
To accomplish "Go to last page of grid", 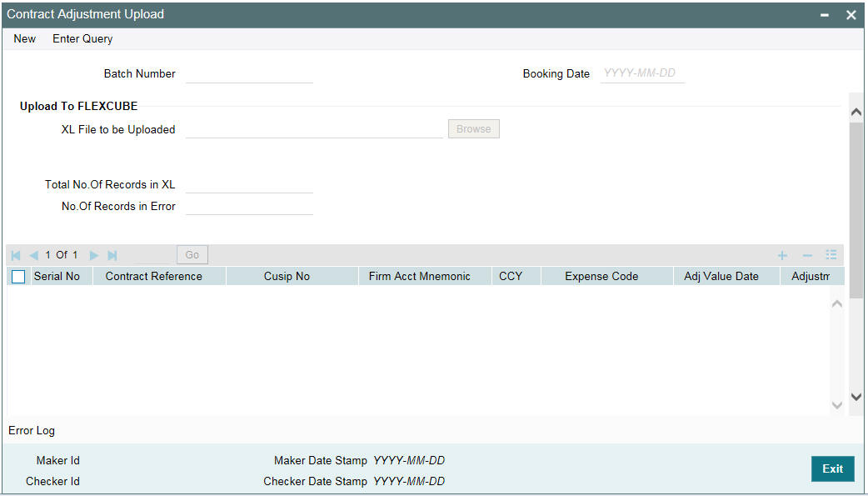I will [x=112, y=255].
